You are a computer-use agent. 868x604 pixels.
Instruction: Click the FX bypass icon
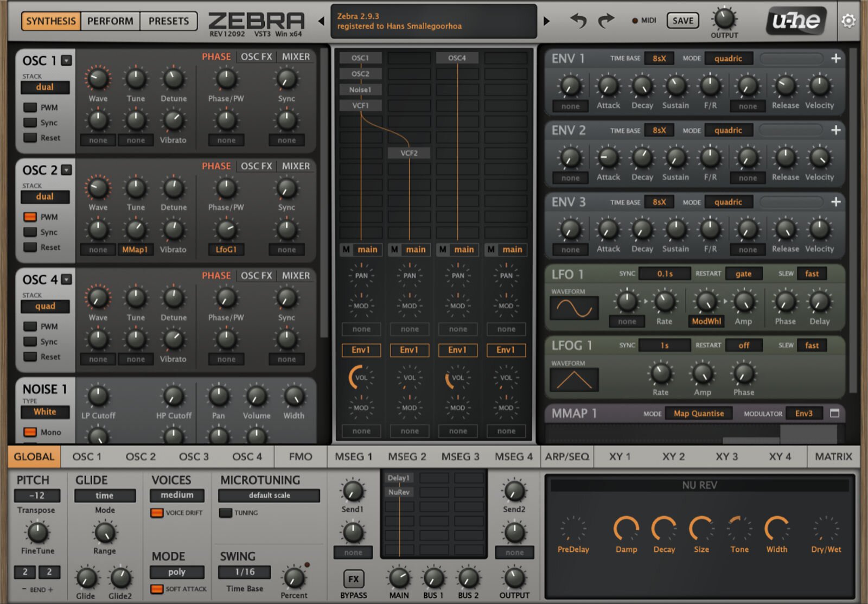[x=354, y=579]
